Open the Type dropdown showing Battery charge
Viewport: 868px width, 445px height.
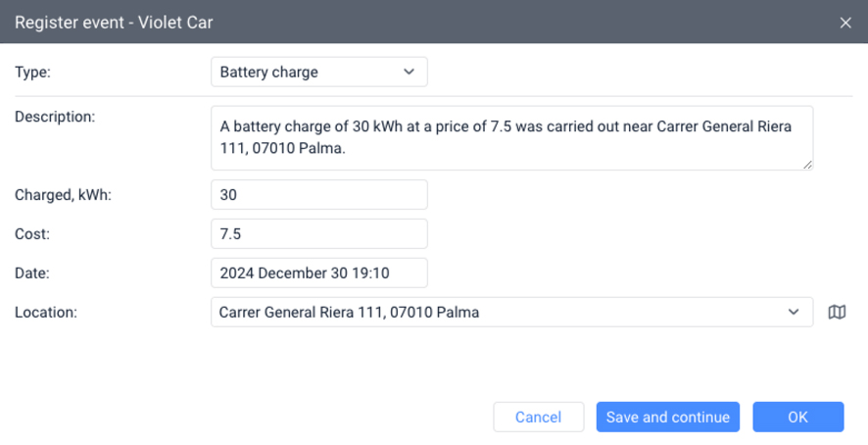318,72
